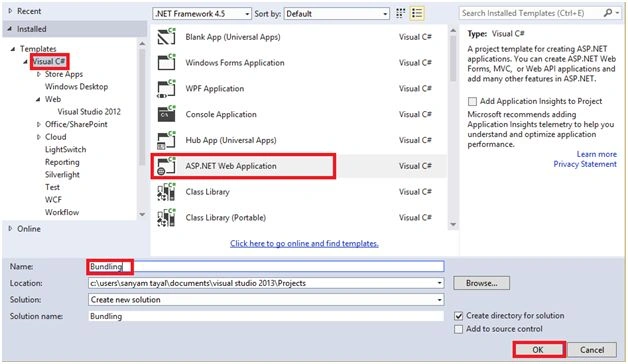Click in the Name text field
Screen dimensions: 628x364
click(266, 266)
